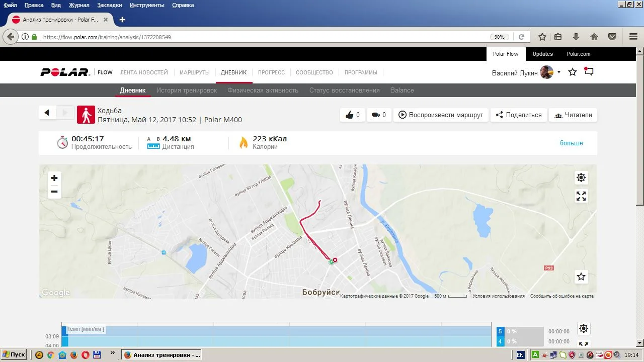Screen dimensions: 644x362
Task: Click Воспроизвести маршрут to replay the route
Action: click(x=441, y=115)
